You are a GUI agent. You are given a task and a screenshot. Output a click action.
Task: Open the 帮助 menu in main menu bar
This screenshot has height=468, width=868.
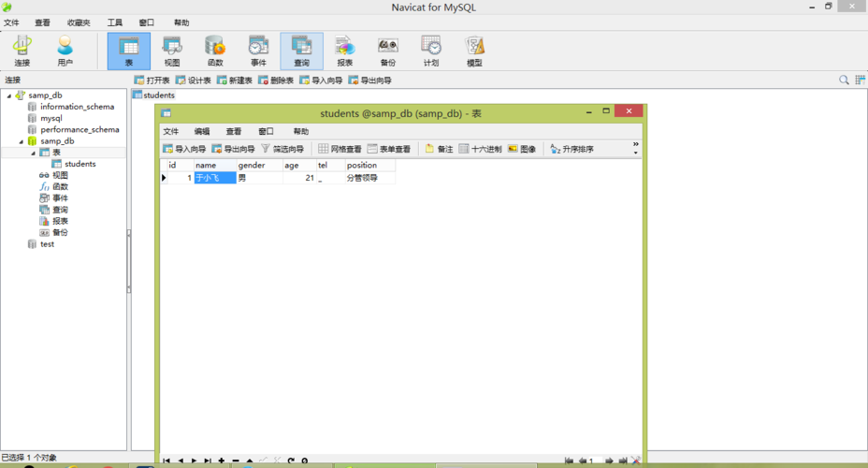tap(181, 22)
